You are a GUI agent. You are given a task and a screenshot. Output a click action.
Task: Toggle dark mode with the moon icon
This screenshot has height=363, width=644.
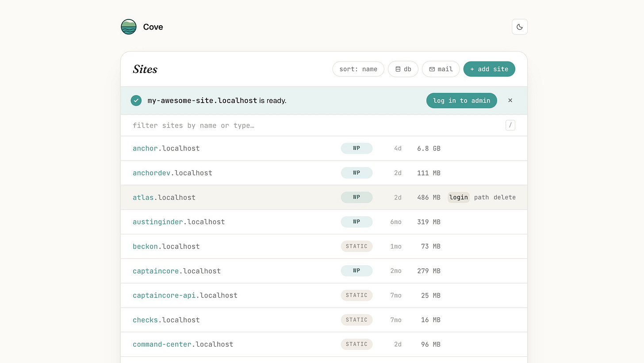pos(520,27)
